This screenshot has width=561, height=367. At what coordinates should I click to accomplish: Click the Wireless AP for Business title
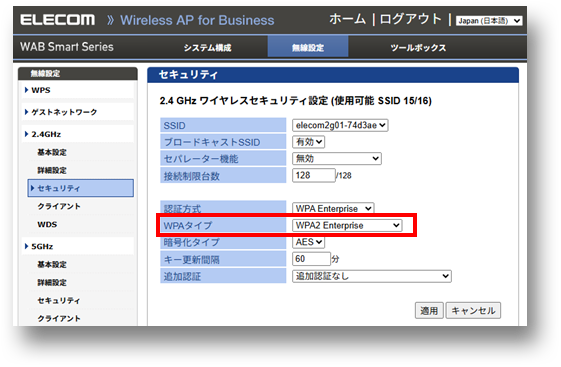pos(197,20)
